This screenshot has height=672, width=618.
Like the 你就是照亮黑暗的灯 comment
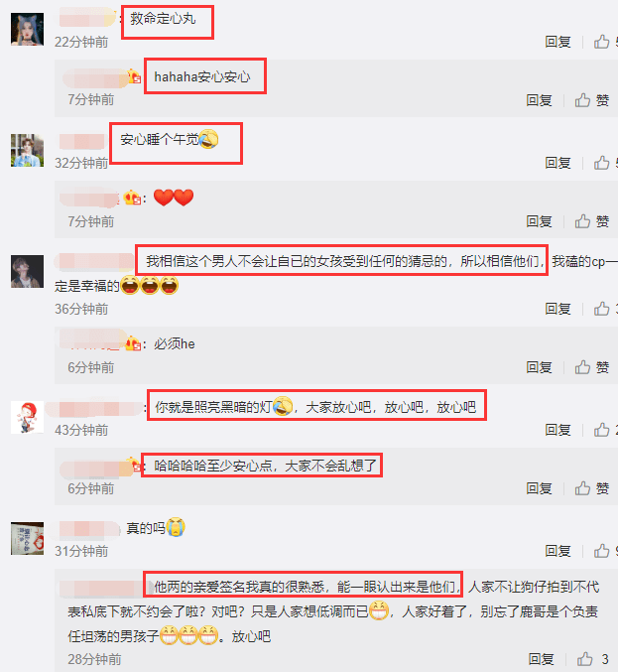(x=602, y=430)
